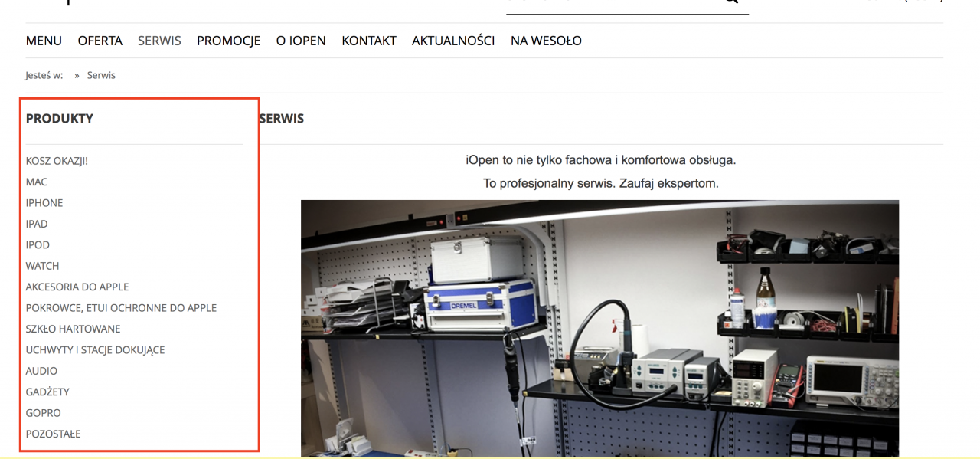Open MAC product category
This screenshot has height=459, width=980.
[37, 182]
